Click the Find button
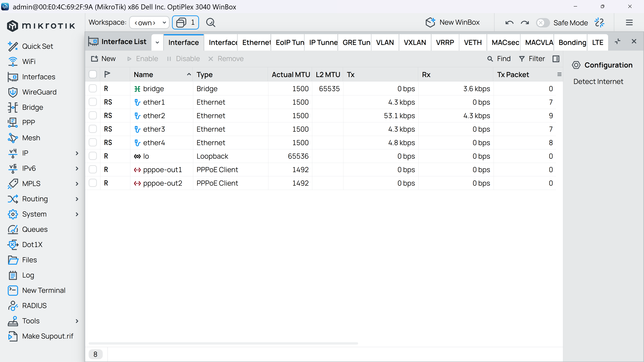 click(499, 59)
